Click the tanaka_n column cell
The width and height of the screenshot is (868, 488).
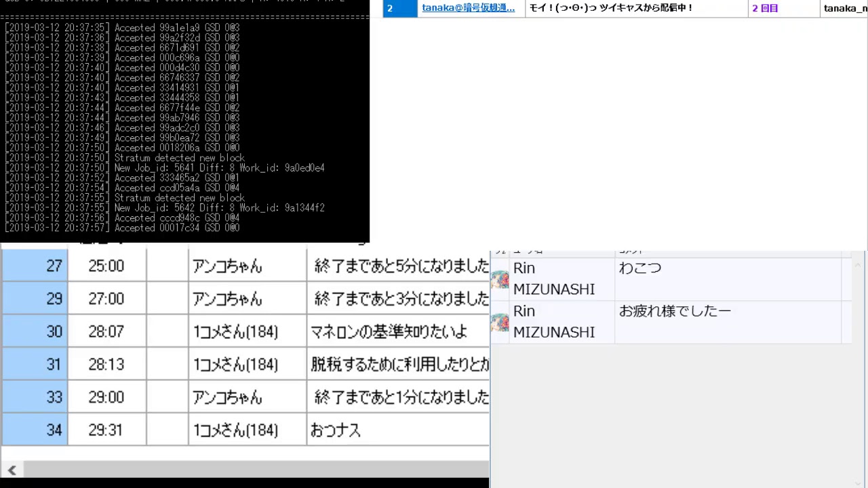[844, 8]
